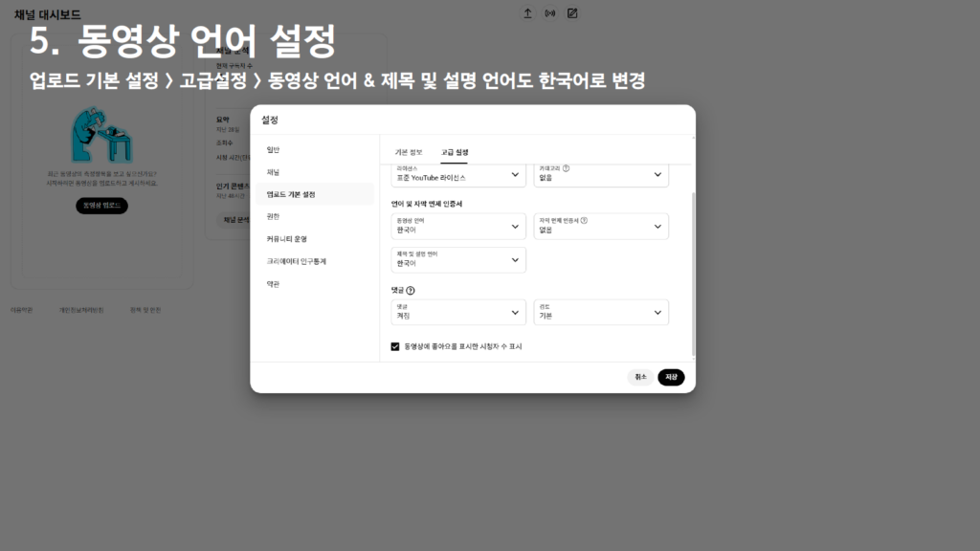The image size is (980, 551).
Task: Switch to the 기본 정보 tab
Action: tap(409, 152)
